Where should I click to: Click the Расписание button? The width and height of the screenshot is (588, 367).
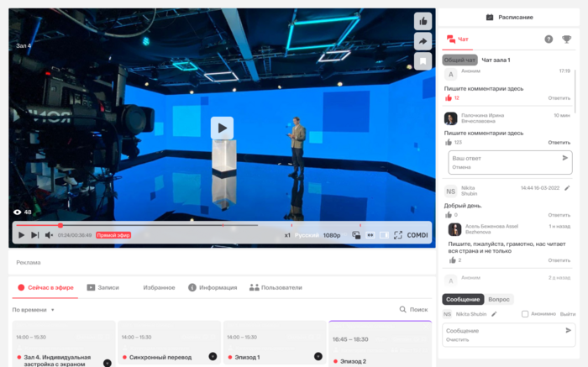pyautogui.click(x=511, y=17)
